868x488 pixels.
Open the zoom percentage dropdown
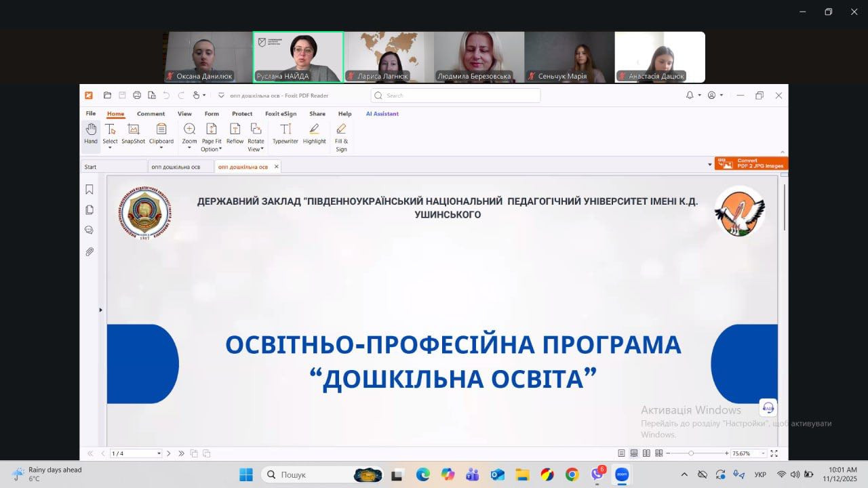point(763,453)
